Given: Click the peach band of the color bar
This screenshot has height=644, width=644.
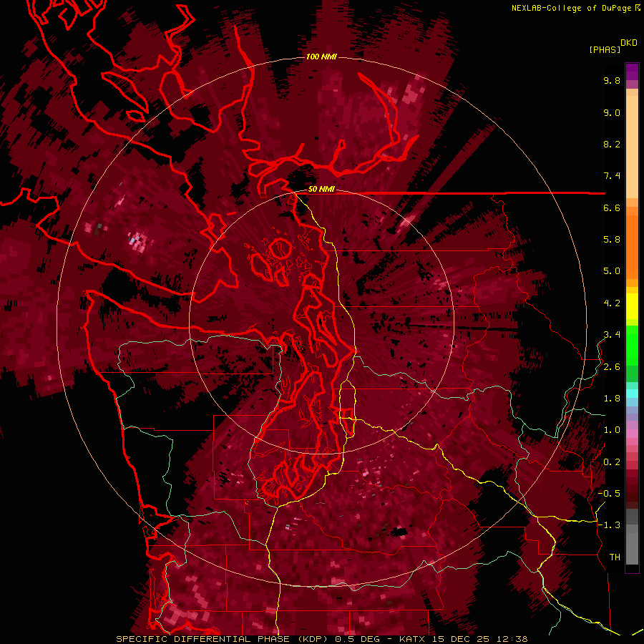Looking at the screenshot, I should [x=632, y=148].
